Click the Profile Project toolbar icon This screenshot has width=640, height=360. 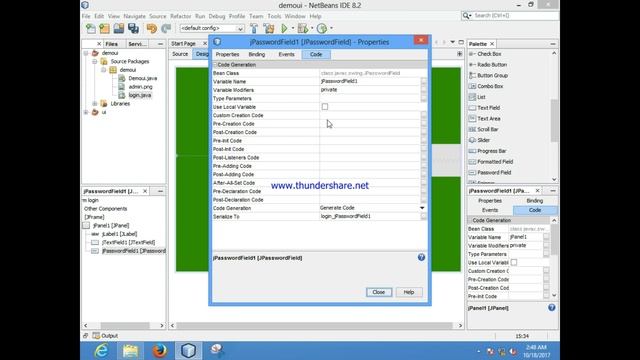pos(322,28)
